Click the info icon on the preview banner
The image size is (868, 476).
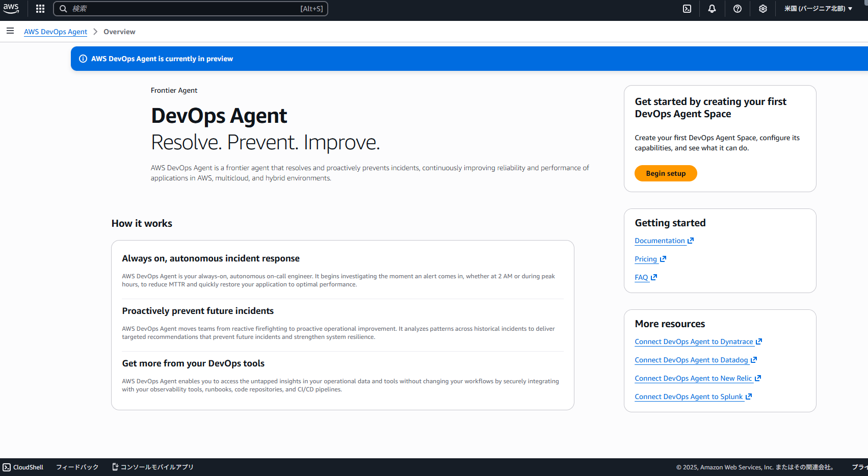(x=83, y=58)
